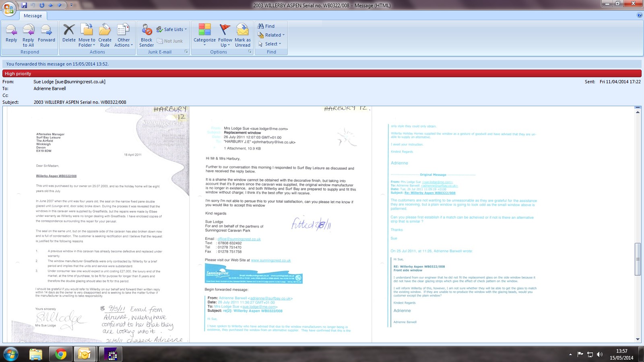Show hidden system tray icons
Screen dimensions: 644x362
click(x=570, y=354)
